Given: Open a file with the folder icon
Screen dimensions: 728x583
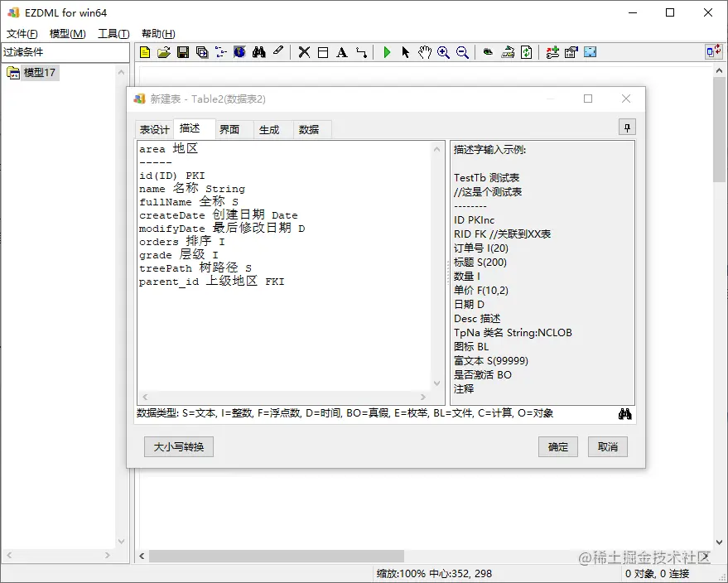Looking at the screenshot, I should [163, 52].
